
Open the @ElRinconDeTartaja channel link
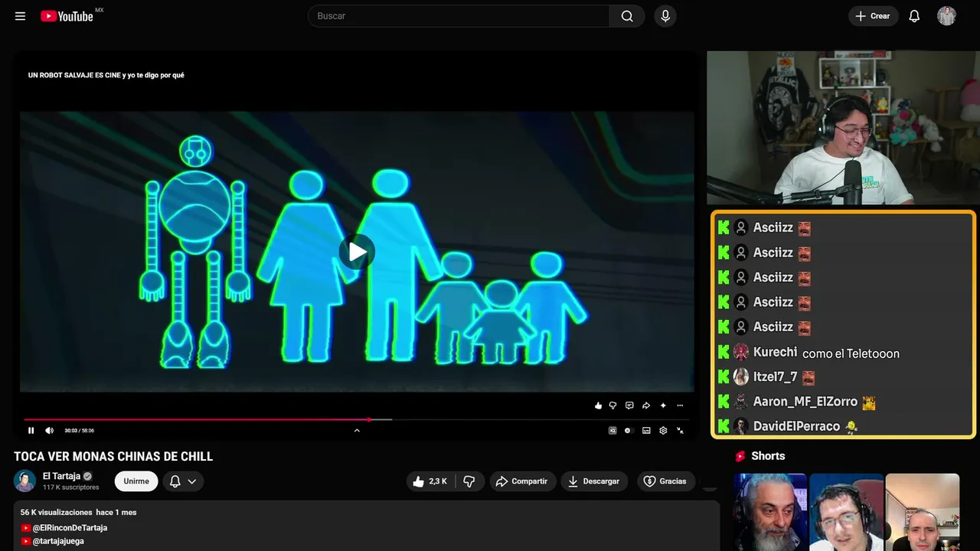[70, 528]
